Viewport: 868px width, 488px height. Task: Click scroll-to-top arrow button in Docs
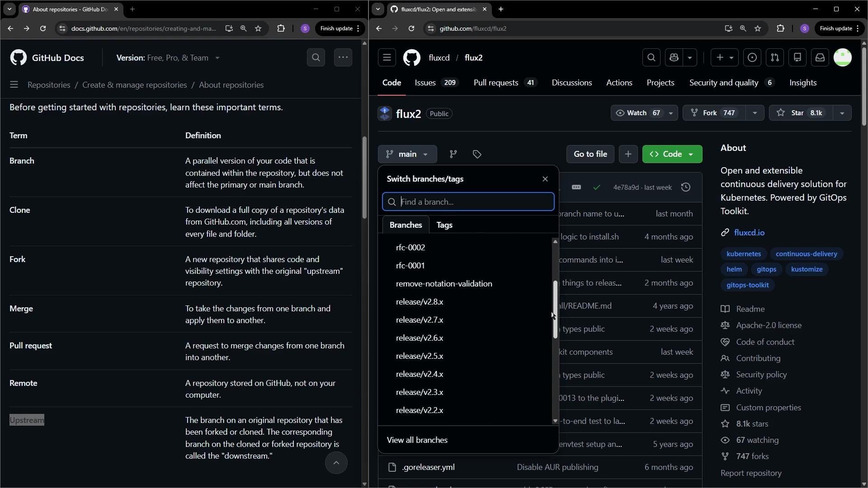point(336,463)
